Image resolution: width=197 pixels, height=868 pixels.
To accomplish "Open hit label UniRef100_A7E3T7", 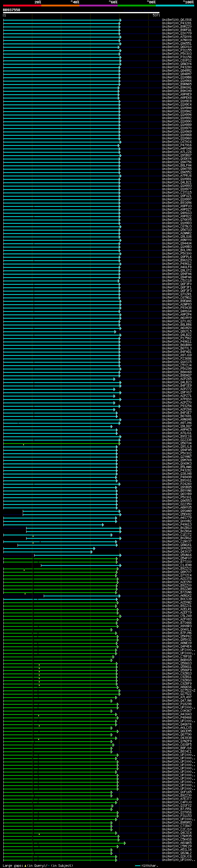I will coord(177,799).
